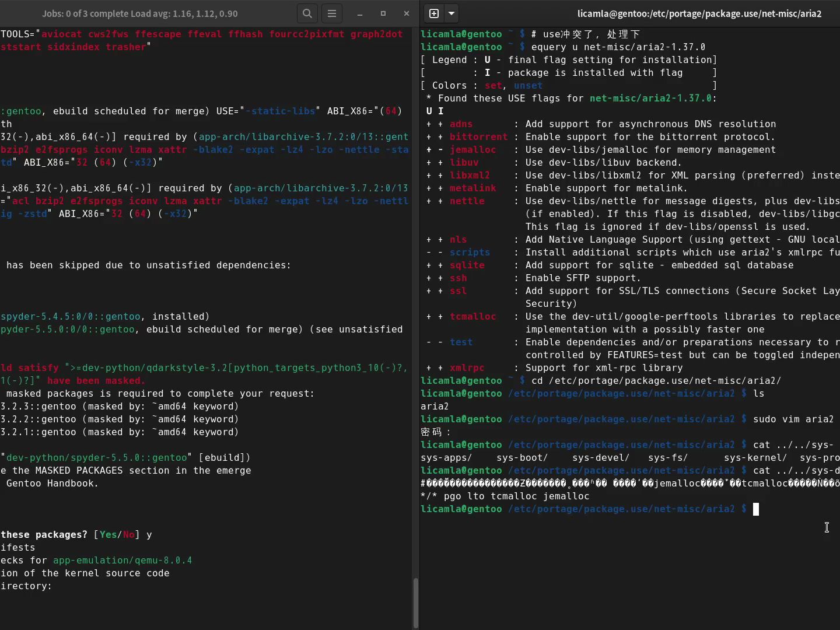Click the 'libuv' USE flag

click(x=464, y=162)
